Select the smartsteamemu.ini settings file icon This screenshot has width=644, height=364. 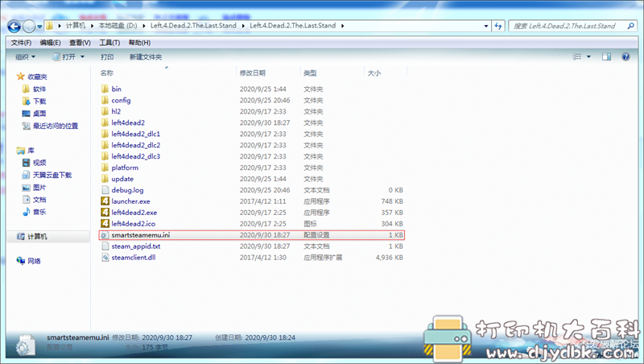[x=105, y=235]
